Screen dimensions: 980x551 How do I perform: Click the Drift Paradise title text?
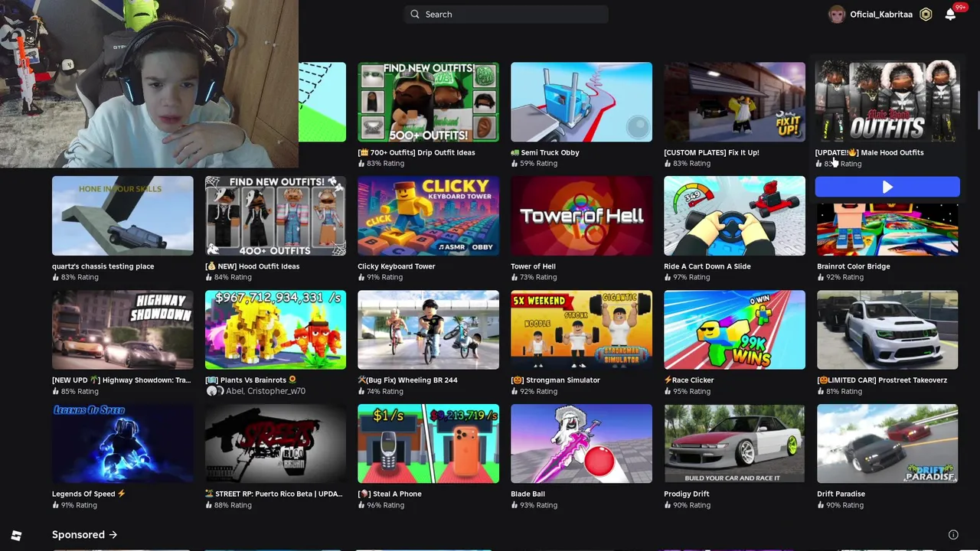click(x=841, y=494)
